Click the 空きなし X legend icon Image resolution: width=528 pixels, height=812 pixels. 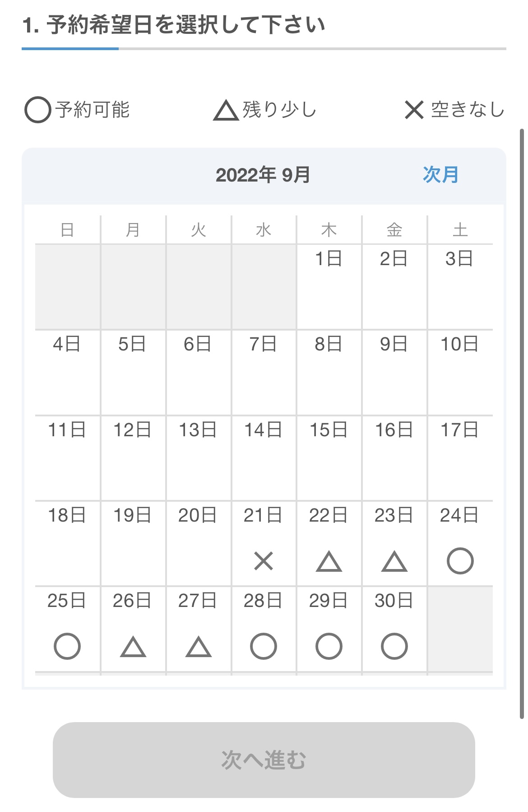click(x=414, y=110)
